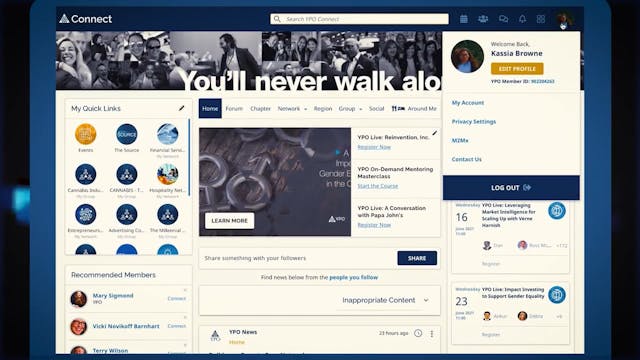Click Kassia Browne's profile photo in menu
The image size is (640, 360).
(x=467, y=56)
